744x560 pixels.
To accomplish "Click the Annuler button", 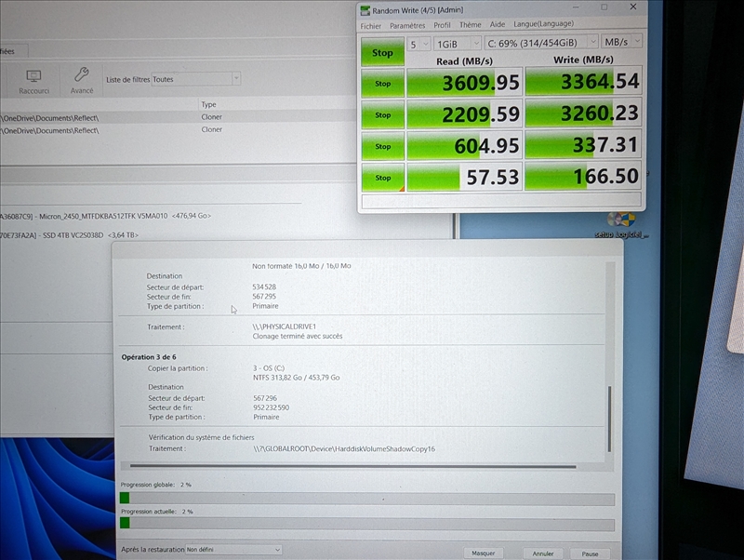I will 543,553.
